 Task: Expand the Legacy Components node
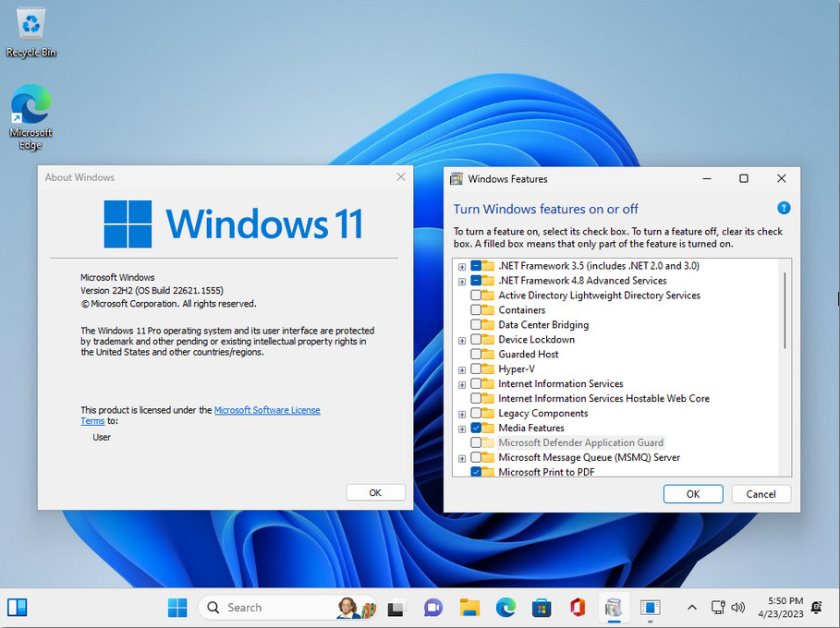click(x=462, y=415)
